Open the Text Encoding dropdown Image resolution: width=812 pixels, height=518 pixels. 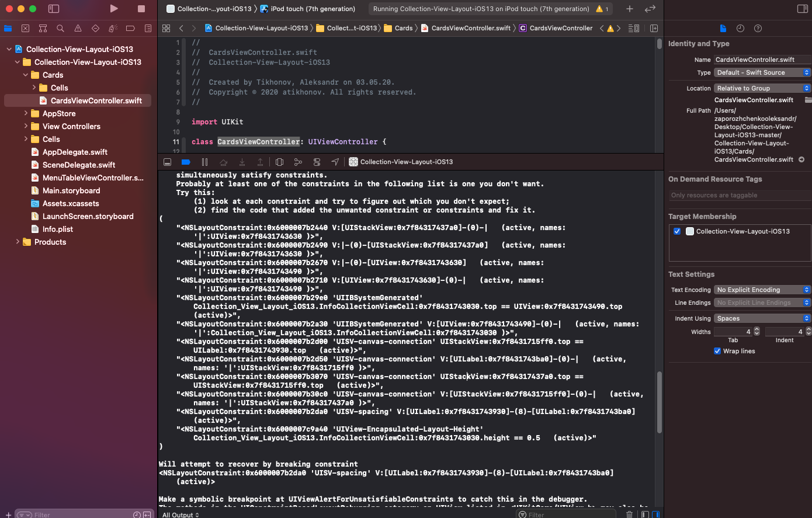click(x=762, y=290)
